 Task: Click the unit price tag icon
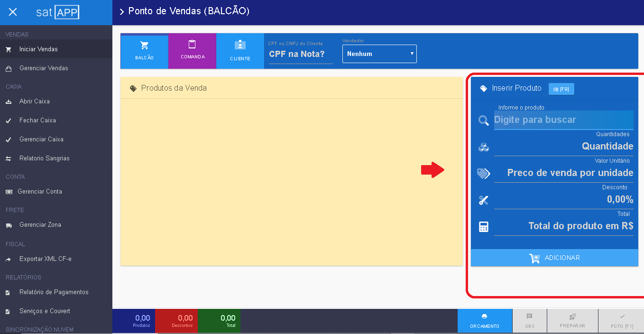coord(483,174)
